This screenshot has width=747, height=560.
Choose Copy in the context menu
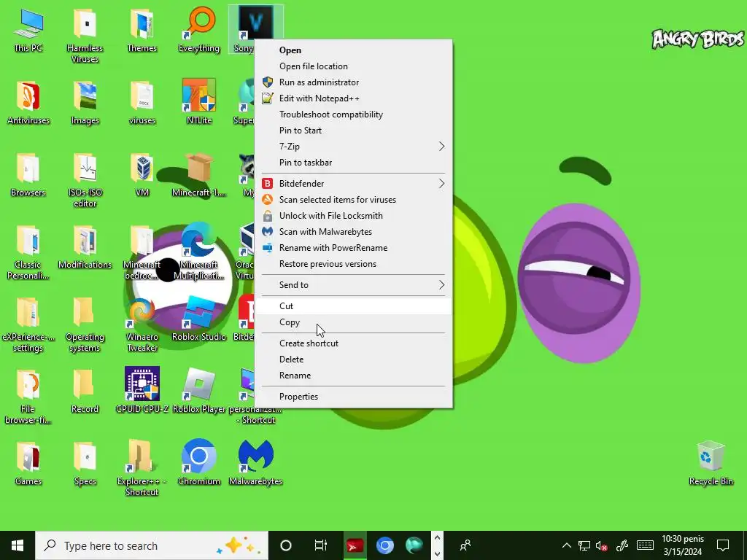pos(354,322)
